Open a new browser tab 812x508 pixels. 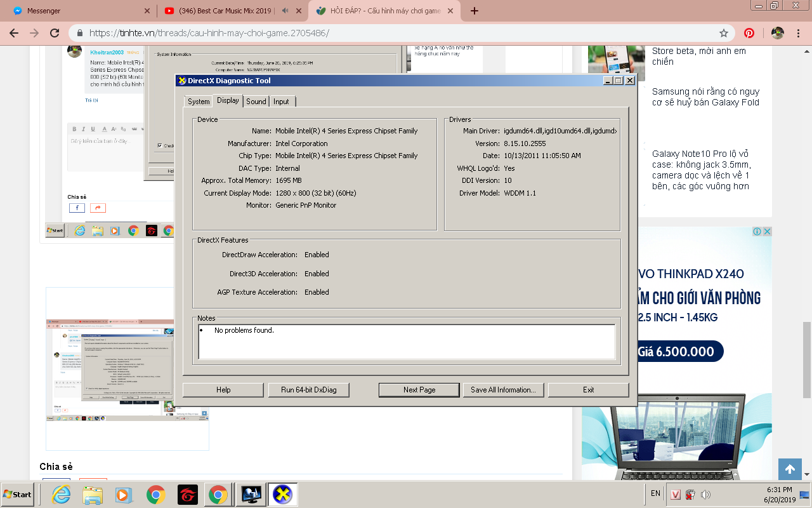coord(475,11)
